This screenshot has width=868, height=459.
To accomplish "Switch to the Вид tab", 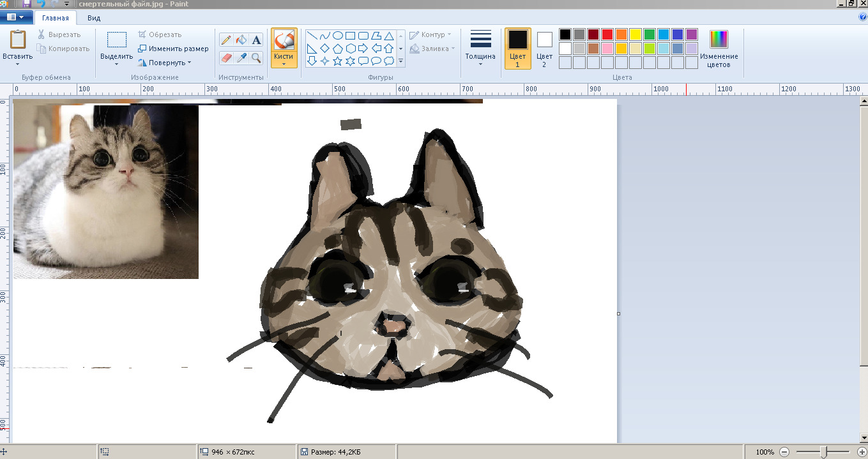I will click(93, 19).
